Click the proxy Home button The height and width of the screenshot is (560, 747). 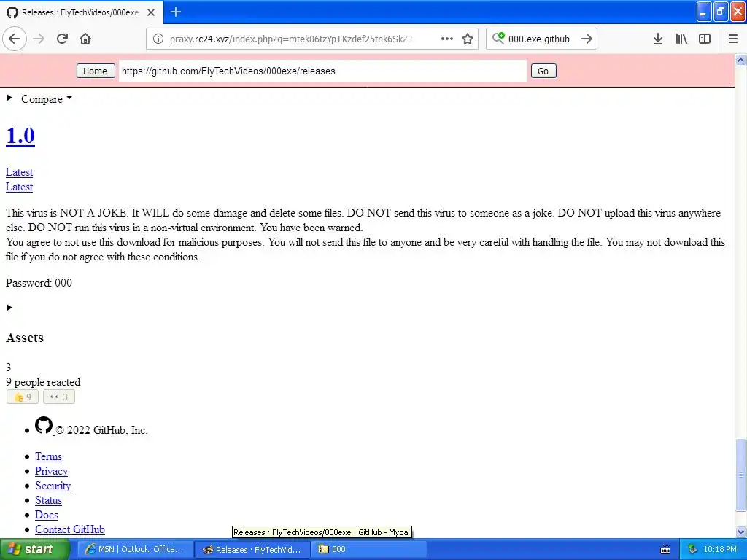(96, 71)
